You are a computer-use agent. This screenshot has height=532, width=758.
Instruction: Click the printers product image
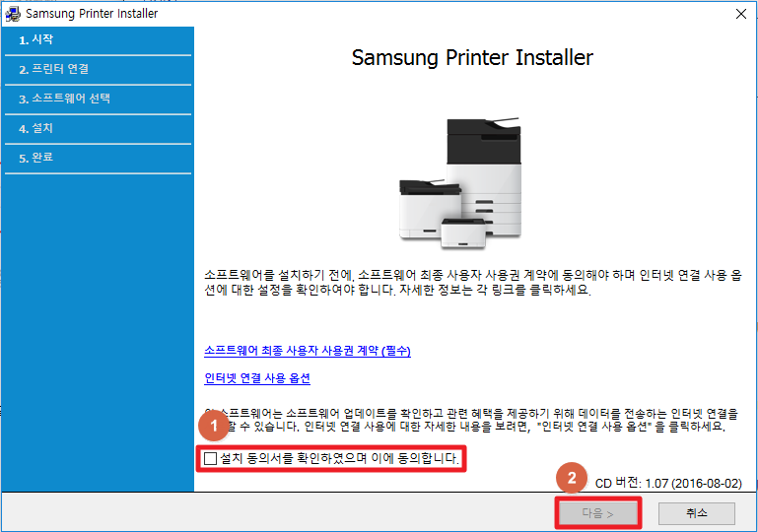coord(460,183)
